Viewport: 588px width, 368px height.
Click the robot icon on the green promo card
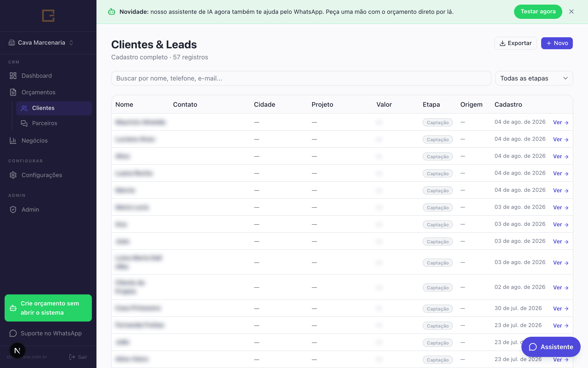[x=13, y=308]
